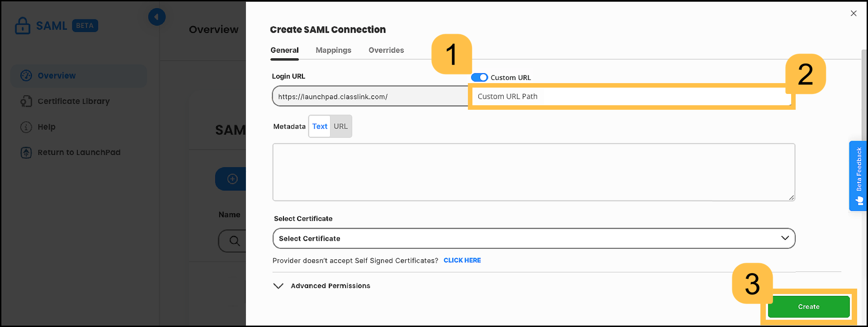Click the search magnifier icon
The height and width of the screenshot is (327, 868).
tap(234, 241)
